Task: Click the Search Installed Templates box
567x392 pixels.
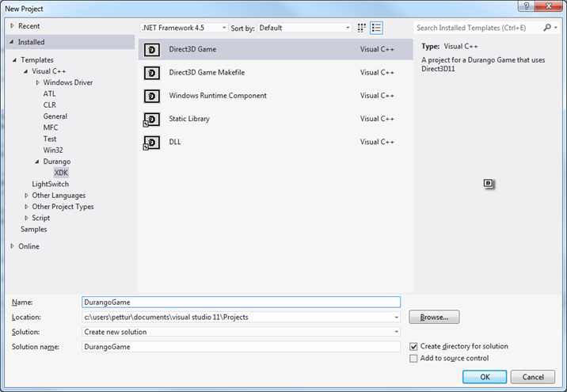Action: click(x=478, y=28)
